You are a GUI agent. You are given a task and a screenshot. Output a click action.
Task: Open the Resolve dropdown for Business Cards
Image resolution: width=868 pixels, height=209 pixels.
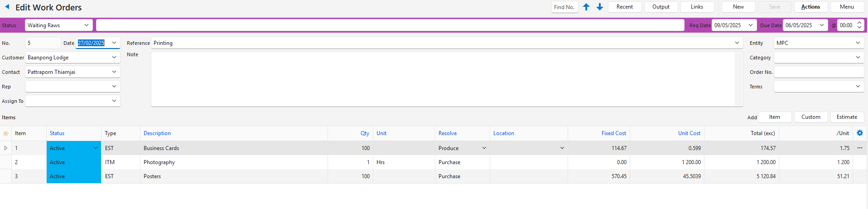pyautogui.click(x=484, y=148)
